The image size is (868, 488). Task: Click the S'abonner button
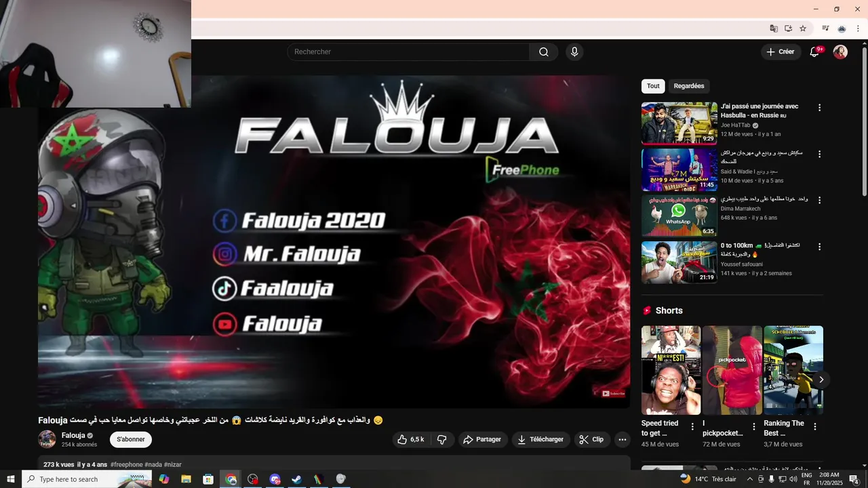[x=131, y=439]
